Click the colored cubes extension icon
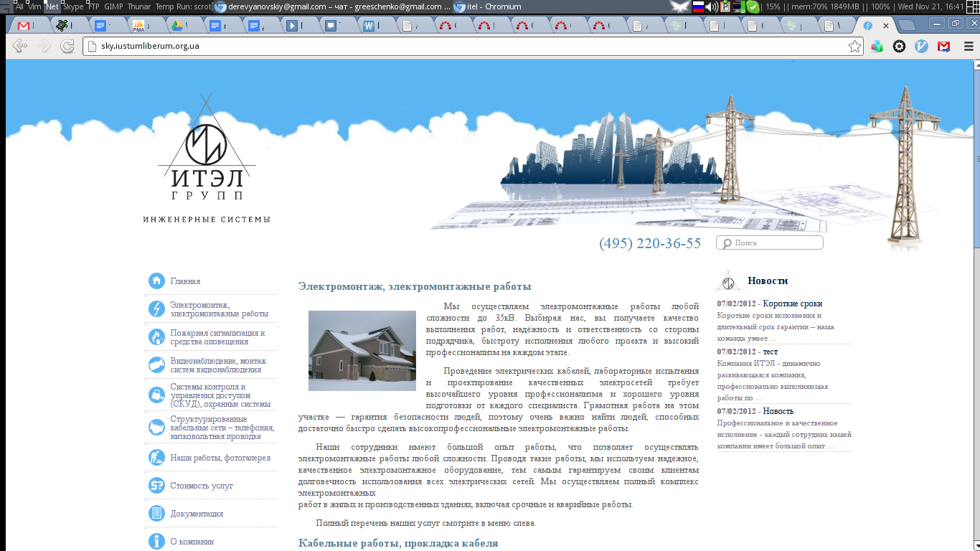The image size is (980, 551). coord(877,46)
